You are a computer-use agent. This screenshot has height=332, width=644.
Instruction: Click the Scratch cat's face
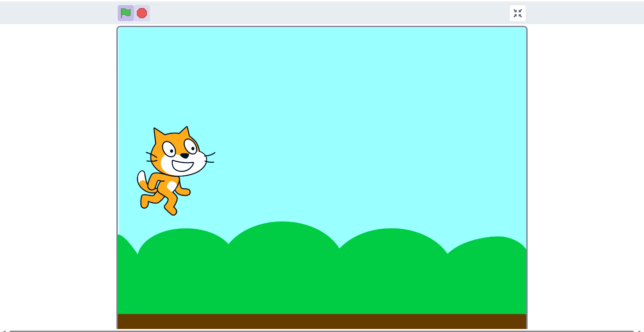tap(178, 154)
